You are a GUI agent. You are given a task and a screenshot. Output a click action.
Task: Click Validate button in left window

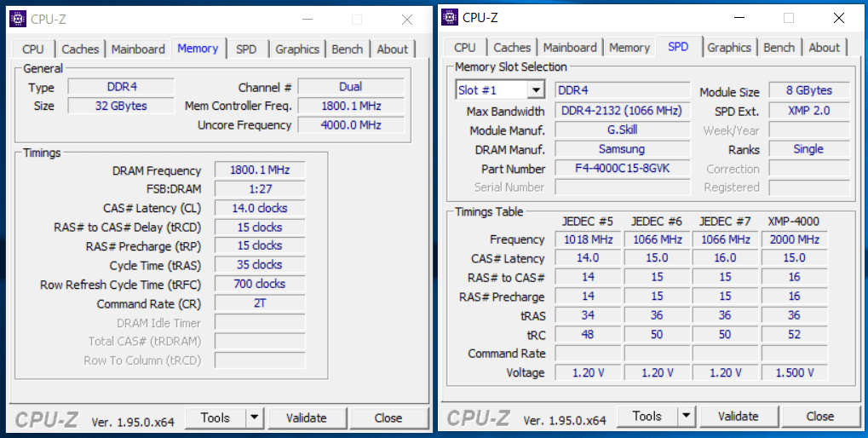coord(307,418)
